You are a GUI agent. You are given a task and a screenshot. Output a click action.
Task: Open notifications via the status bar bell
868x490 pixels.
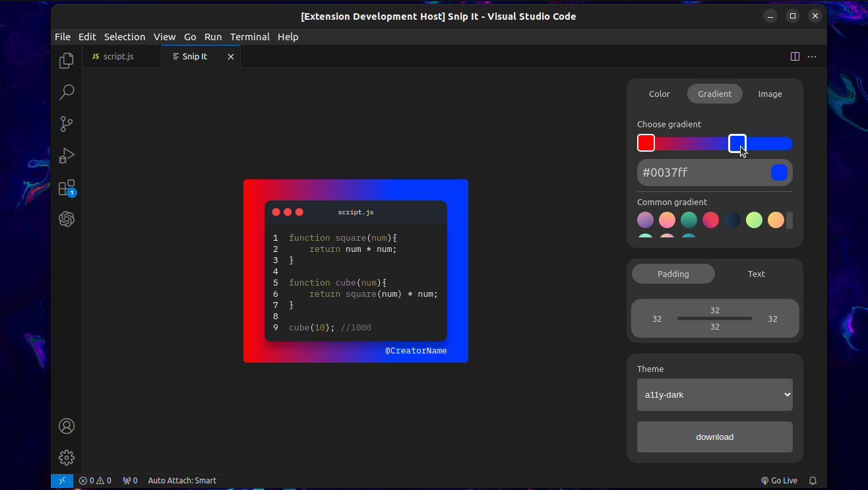[813, 480]
